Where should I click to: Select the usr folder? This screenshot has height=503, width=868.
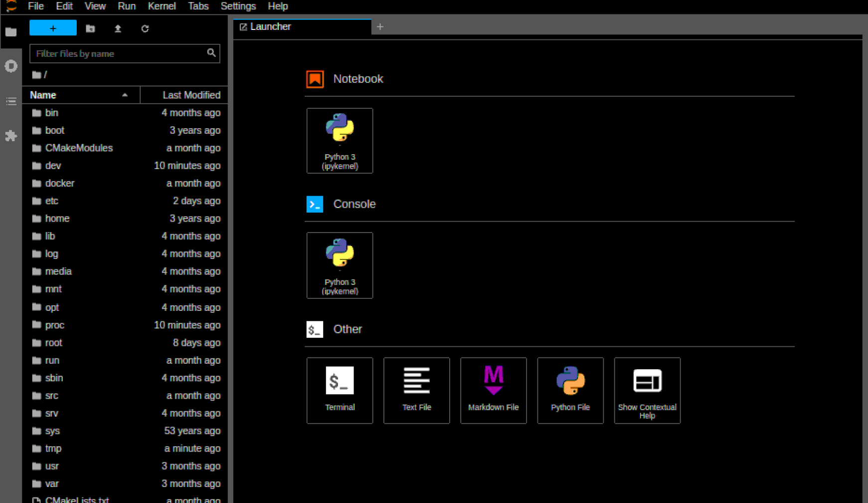[x=125, y=466]
